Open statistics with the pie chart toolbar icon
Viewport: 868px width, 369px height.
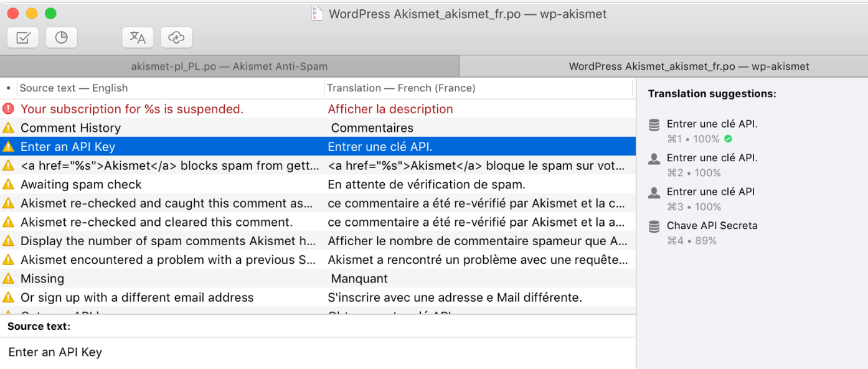coord(61,37)
